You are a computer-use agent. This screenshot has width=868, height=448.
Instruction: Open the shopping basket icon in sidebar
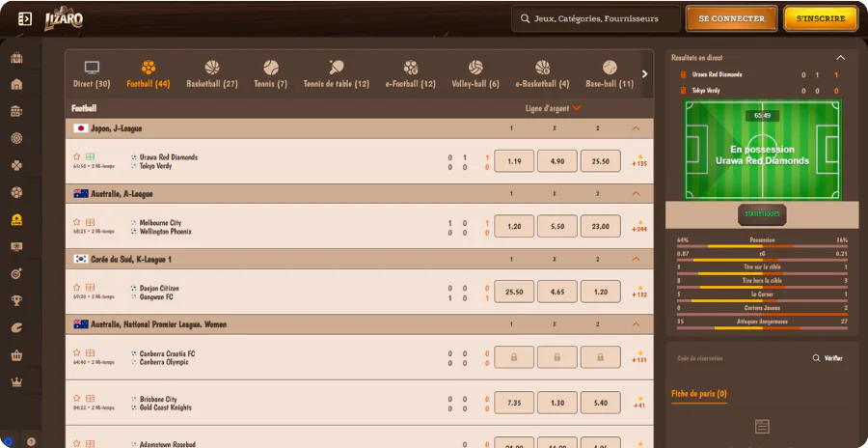pos(16,355)
